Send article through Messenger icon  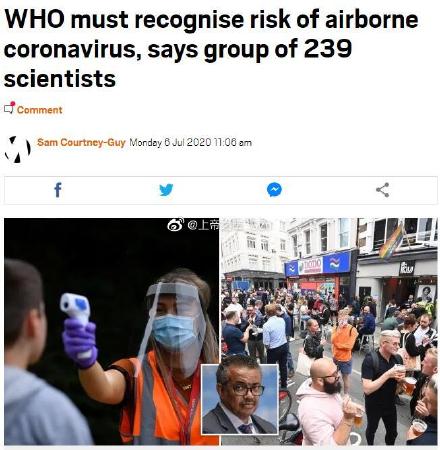274,190
